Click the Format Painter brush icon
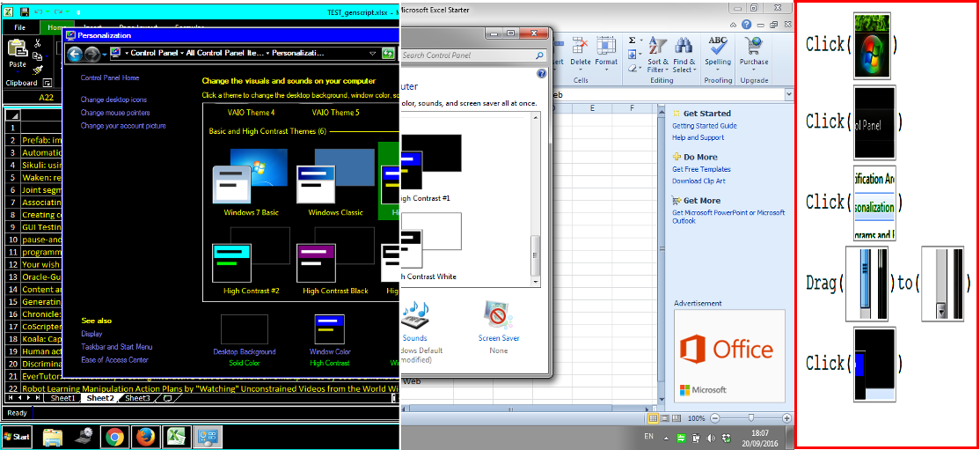The image size is (980, 450). pyautogui.click(x=39, y=70)
